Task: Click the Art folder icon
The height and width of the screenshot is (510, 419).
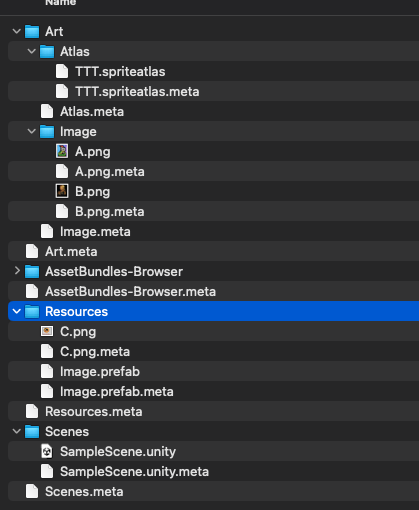Action: tap(32, 31)
